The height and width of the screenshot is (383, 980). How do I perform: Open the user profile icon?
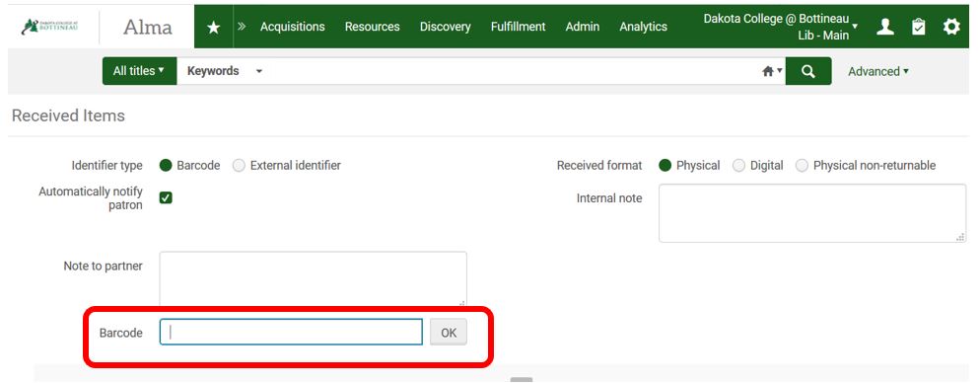885,27
